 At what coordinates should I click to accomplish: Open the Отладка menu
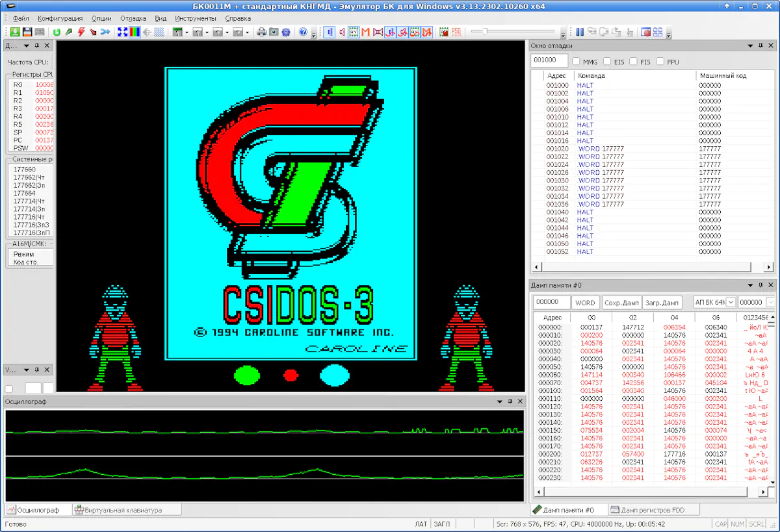133,18
